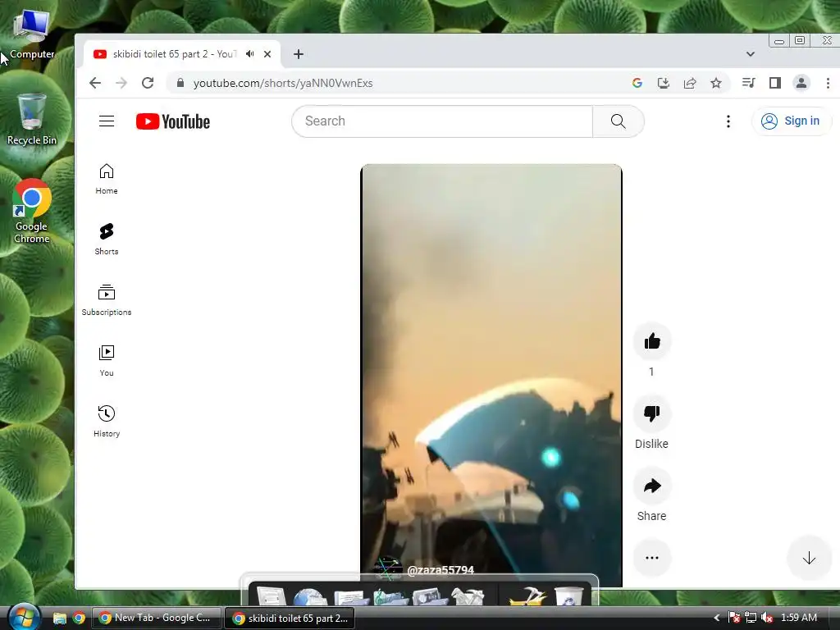840x630 pixels.
Task: Reload the YouTube page
Action: coord(148,83)
